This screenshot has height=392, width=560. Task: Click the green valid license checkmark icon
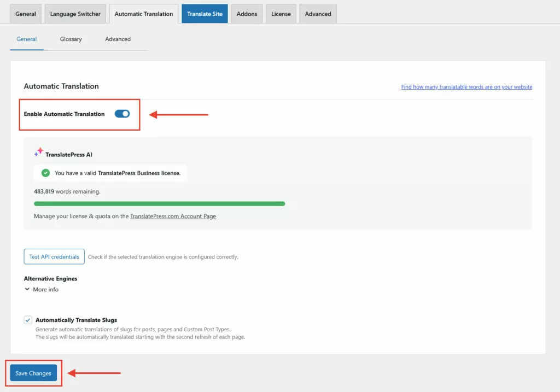(x=45, y=173)
